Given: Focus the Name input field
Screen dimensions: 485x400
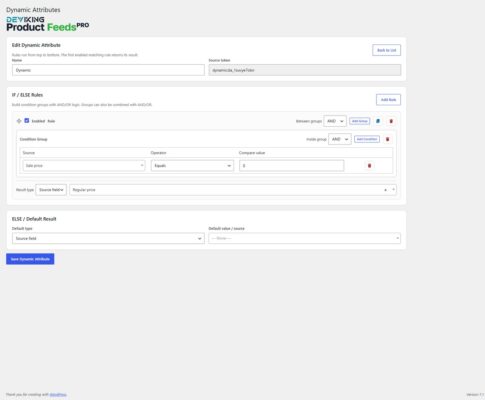Looking at the screenshot, I should pyautogui.click(x=108, y=70).
